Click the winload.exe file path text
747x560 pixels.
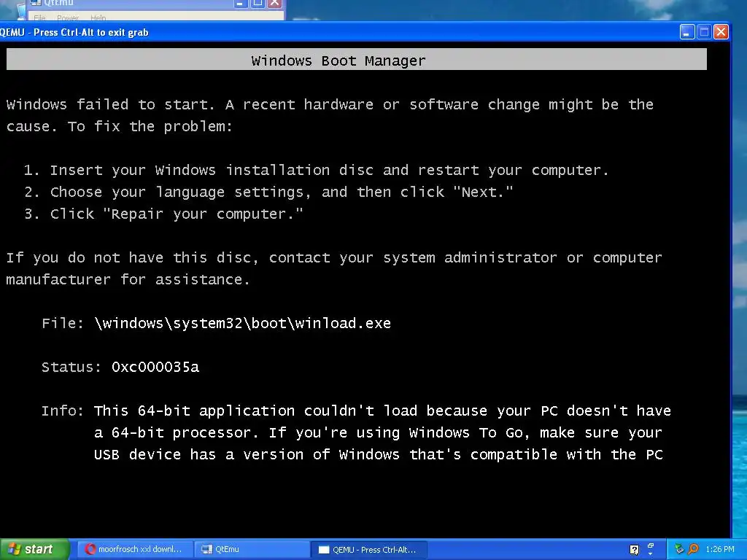click(242, 323)
